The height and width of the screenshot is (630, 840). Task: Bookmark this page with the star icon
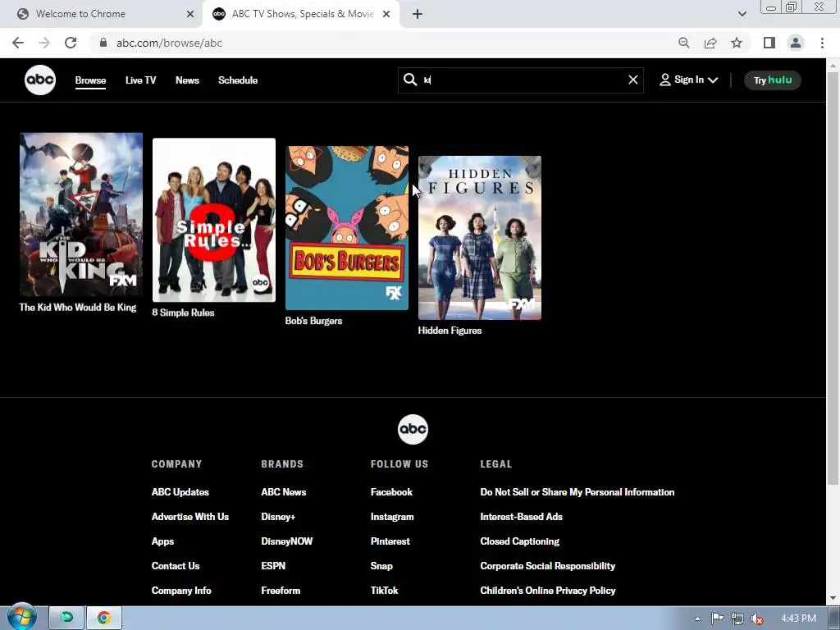tap(737, 43)
